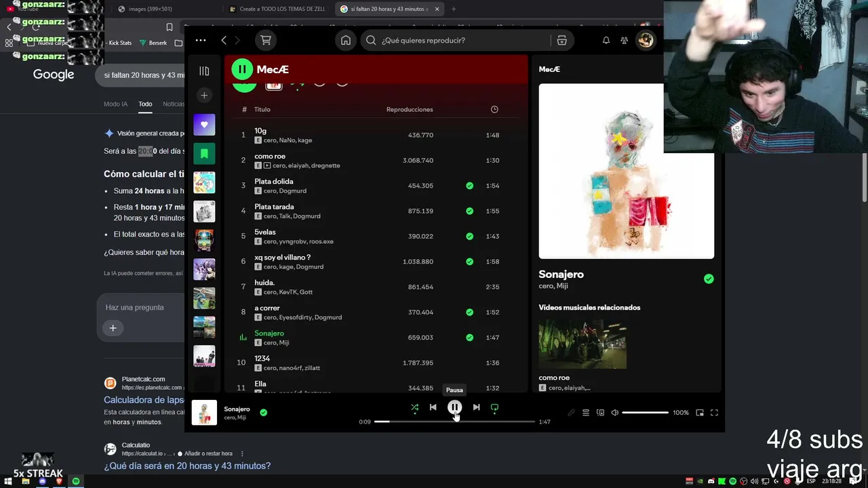Open the 'como roe' related music video
868x488 pixels.
point(583,343)
